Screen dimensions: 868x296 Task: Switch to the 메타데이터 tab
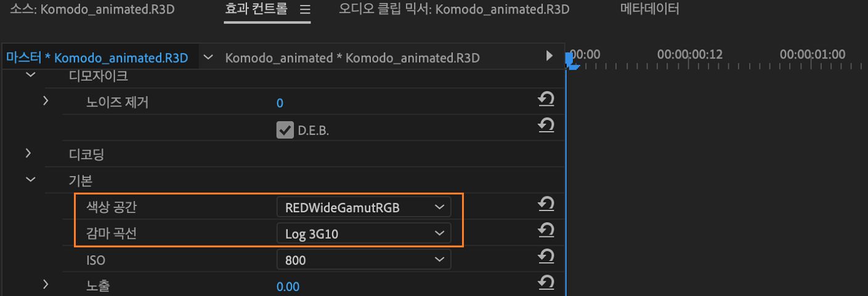(649, 9)
